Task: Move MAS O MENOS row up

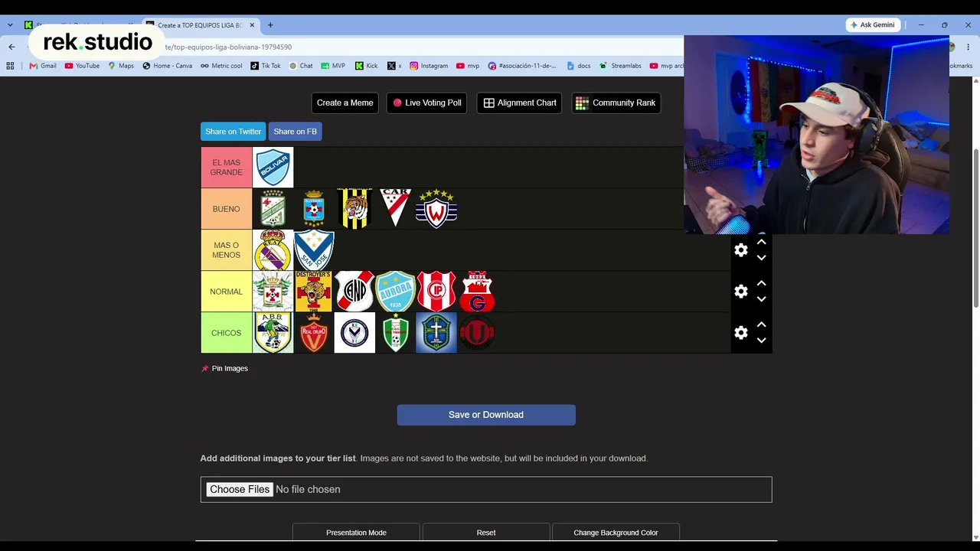Action: coord(761,242)
